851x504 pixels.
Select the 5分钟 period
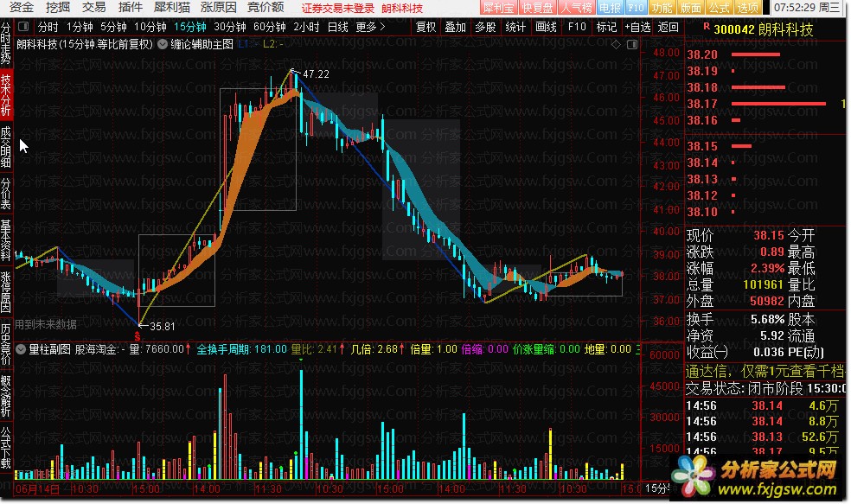tap(113, 27)
